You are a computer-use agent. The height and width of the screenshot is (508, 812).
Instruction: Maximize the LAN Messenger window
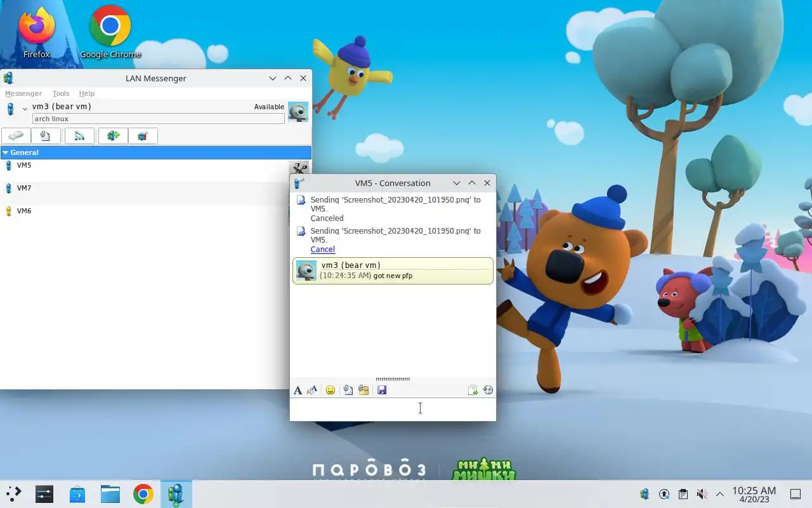point(288,78)
